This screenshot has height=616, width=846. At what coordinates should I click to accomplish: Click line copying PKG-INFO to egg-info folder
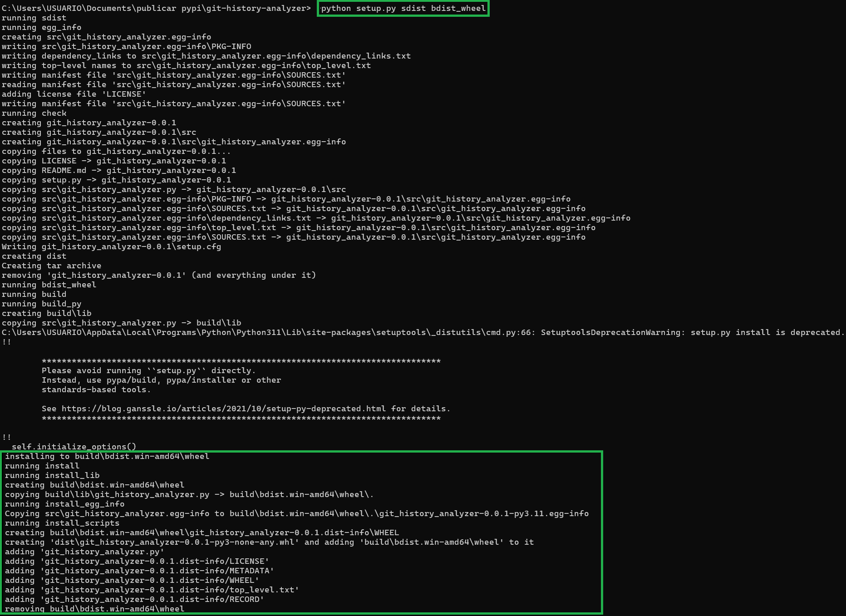pyautogui.click(x=286, y=199)
